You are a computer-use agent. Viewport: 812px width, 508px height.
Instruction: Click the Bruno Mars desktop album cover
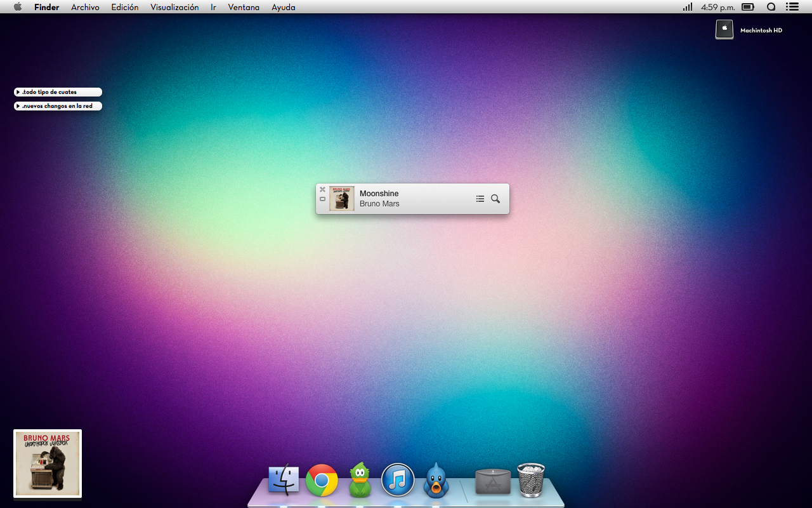point(48,464)
